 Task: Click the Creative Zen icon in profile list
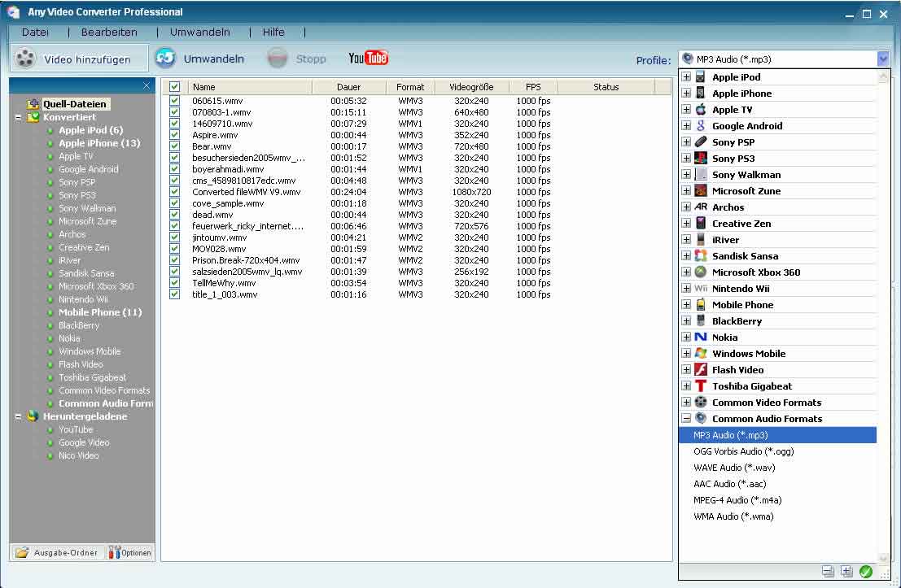701,224
